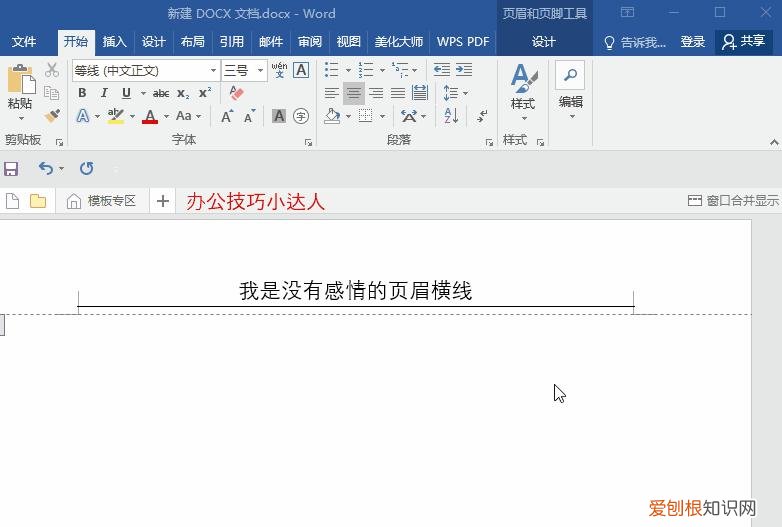Switch to the WPS PDF tab
This screenshot has width=782, height=527.
[x=463, y=42]
